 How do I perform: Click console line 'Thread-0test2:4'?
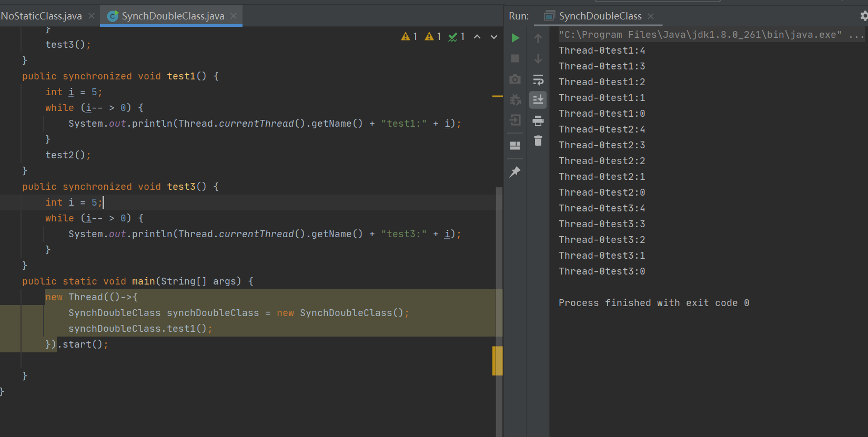[602, 129]
